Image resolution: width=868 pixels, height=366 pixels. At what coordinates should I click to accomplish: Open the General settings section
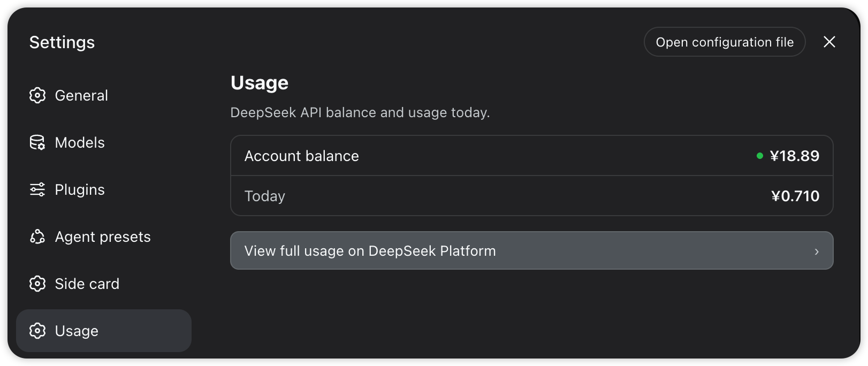pos(104,95)
